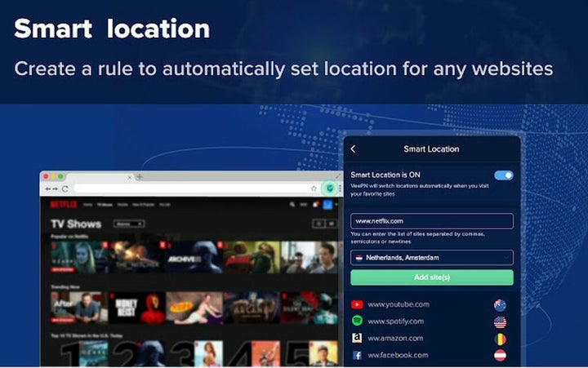Click the Facebook site icon

(x=357, y=355)
